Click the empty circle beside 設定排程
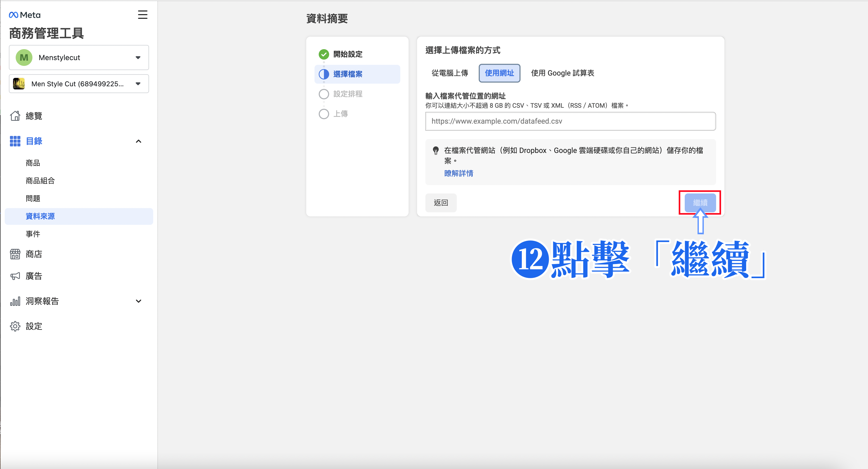This screenshot has height=469, width=868. coord(324,94)
